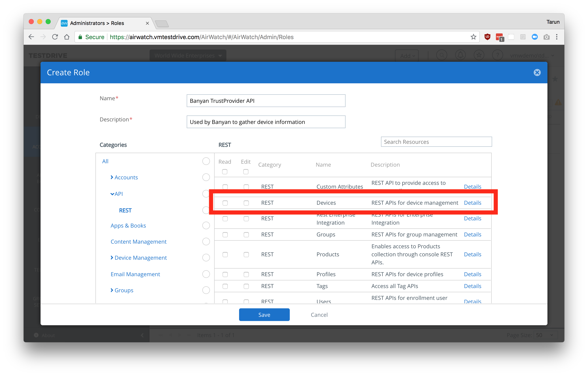Bookmark page with the star icon
The width and height of the screenshot is (588, 376).
tap(473, 37)
